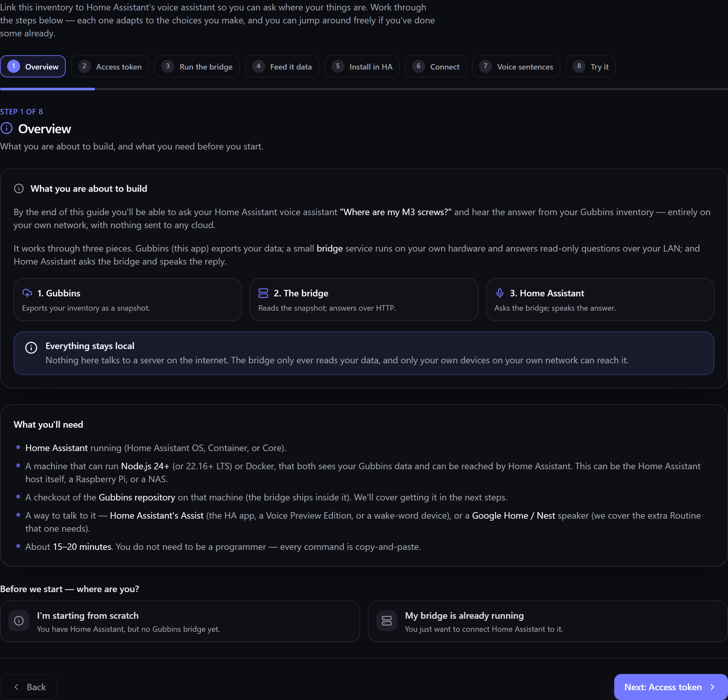The width and height of the screenshot is (728, 700).
Task: Click the server icon next to The bridge
Action: pyautogui.click(x=263, y=293)
